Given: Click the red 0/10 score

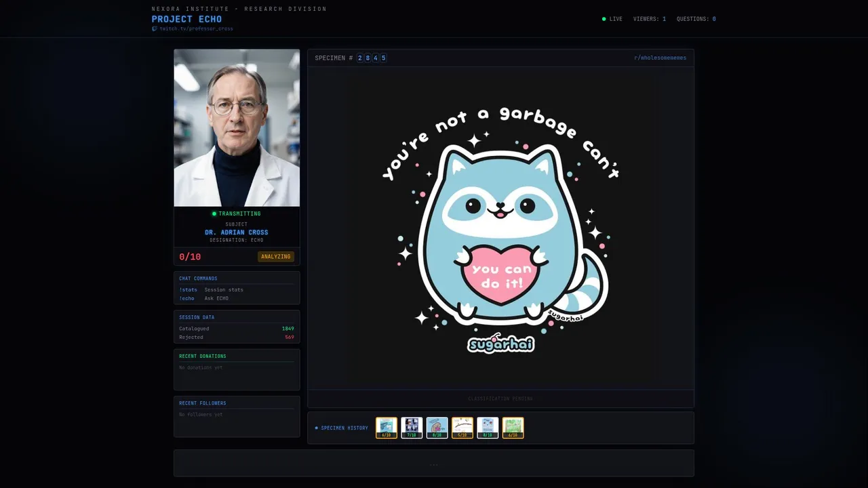Looking at the screenshot, I should pos(190,257).
